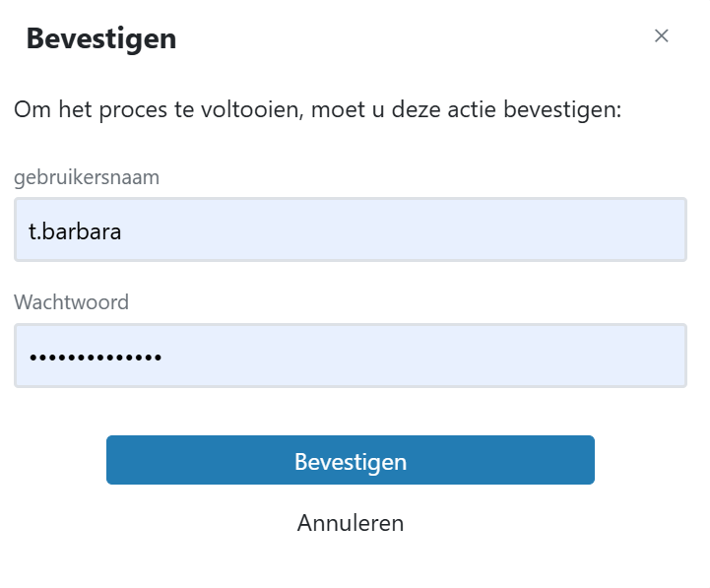710x588 pixels.
Task: Place cursor on the "t.barbara" username text
Action: click(75, 230)
